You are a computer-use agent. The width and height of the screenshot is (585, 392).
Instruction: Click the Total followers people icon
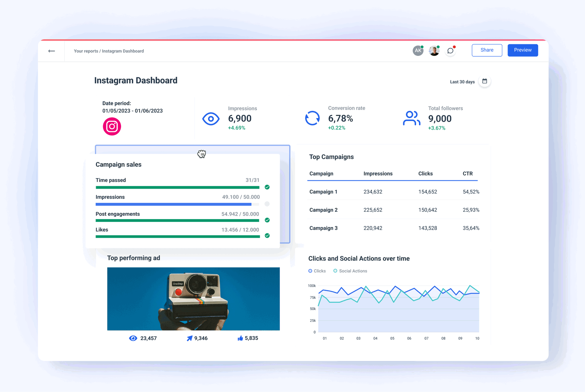(411, 118)
